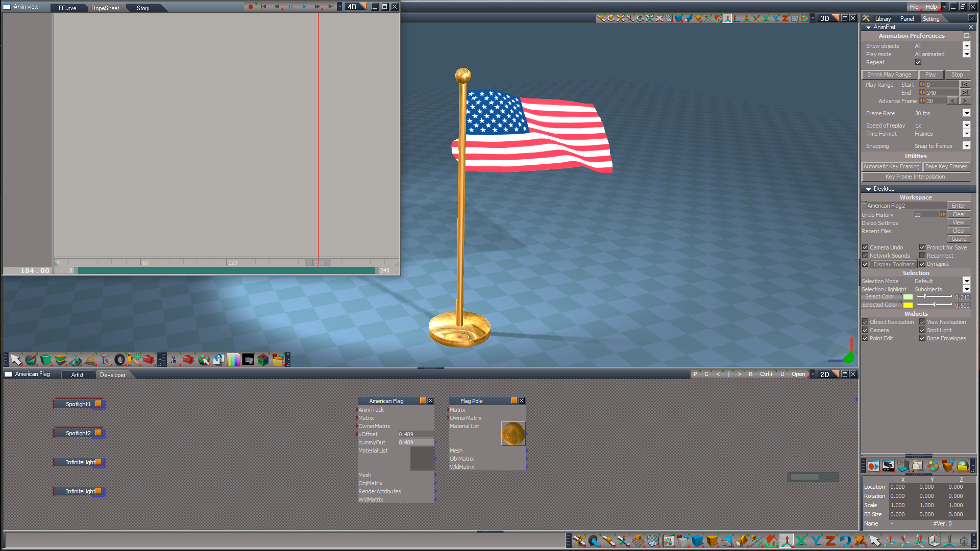Click the blue cube icon in bottom toolbar
The width and height of the screenshot is (980, 551).
(x=697, y=540)
